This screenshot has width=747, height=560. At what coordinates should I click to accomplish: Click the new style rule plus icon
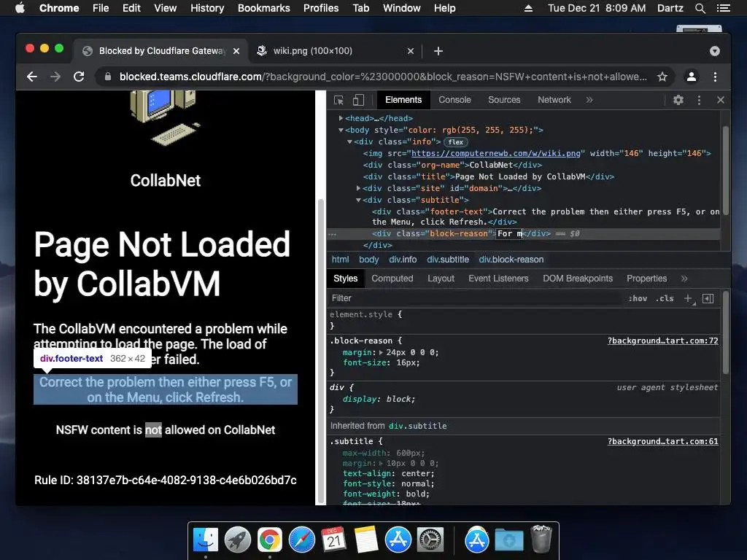pyautogui.click(x=689, y=298)
